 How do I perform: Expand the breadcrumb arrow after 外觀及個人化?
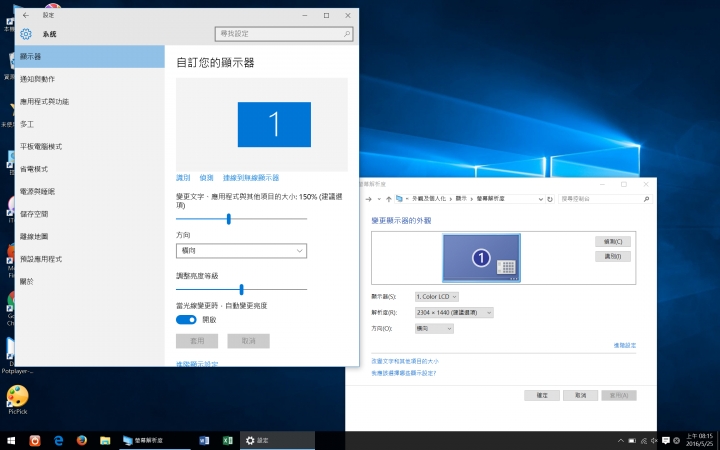[x=451, y=199]
